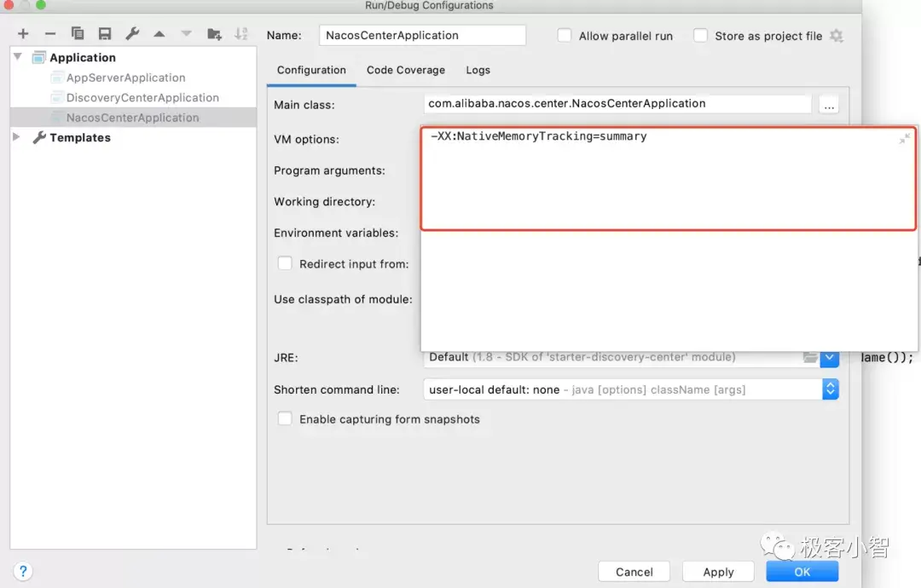Collapse the VM options expanded editor icon
The width and height of the screenshot is (921, 588).
point(904,139)
